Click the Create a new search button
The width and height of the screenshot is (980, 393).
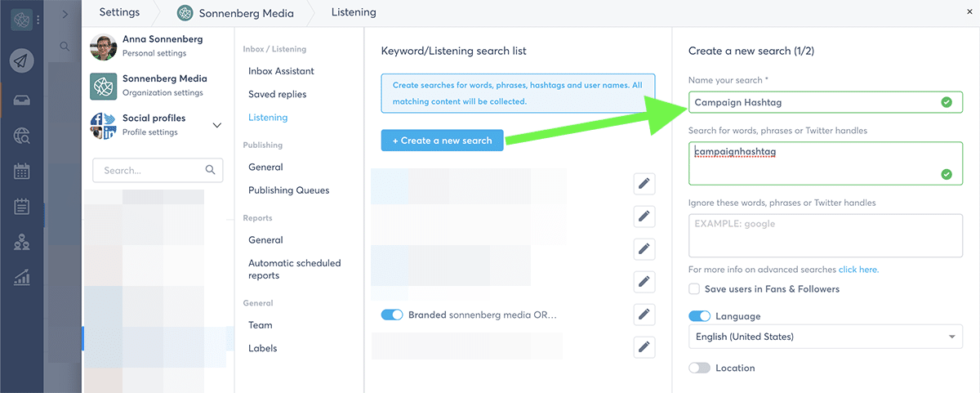click(x=442, y=141)
